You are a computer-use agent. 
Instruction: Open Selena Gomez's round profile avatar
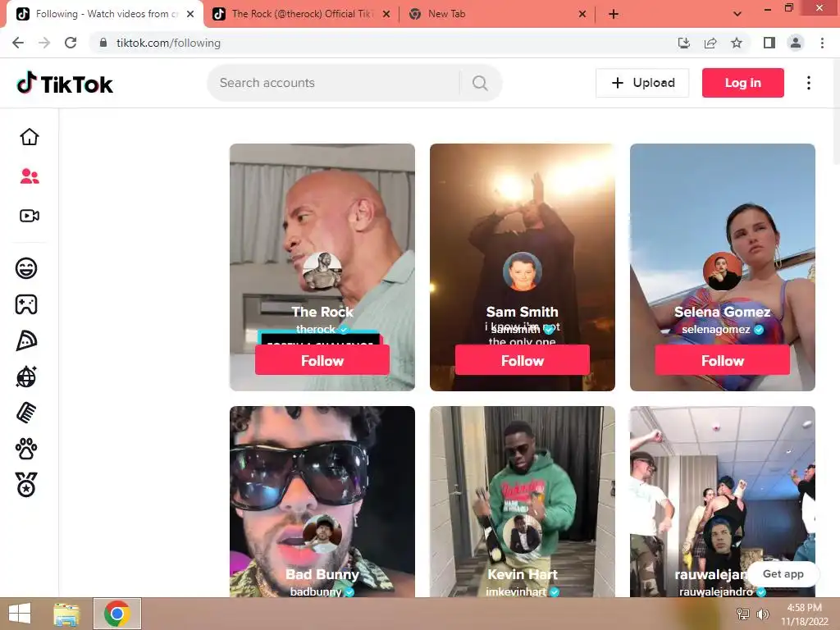[722, 271]
